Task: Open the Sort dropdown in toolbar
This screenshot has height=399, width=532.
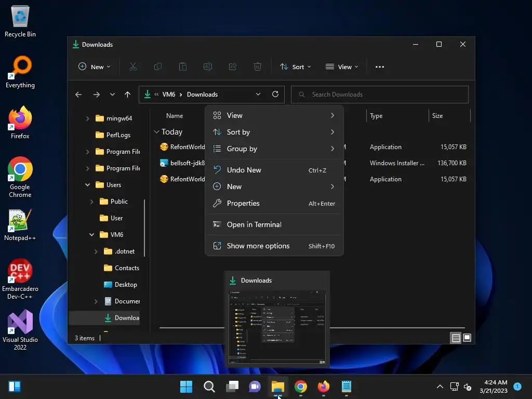Action: click(x=295, y=67)
